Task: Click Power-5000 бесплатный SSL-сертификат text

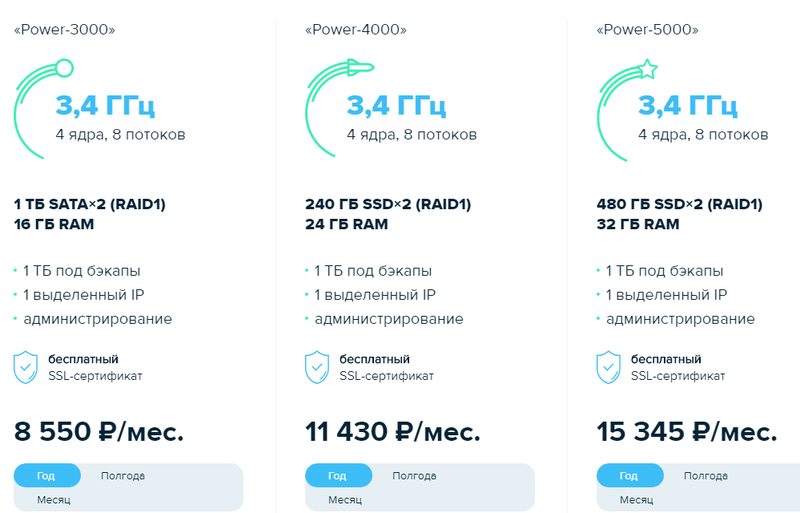Action: (678, 367)
